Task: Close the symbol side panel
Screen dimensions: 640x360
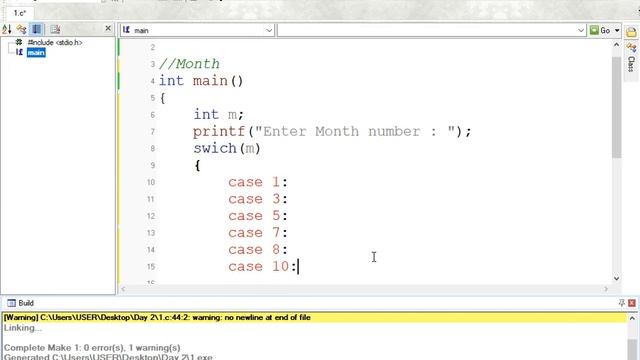Action: (x=108, y=28)
